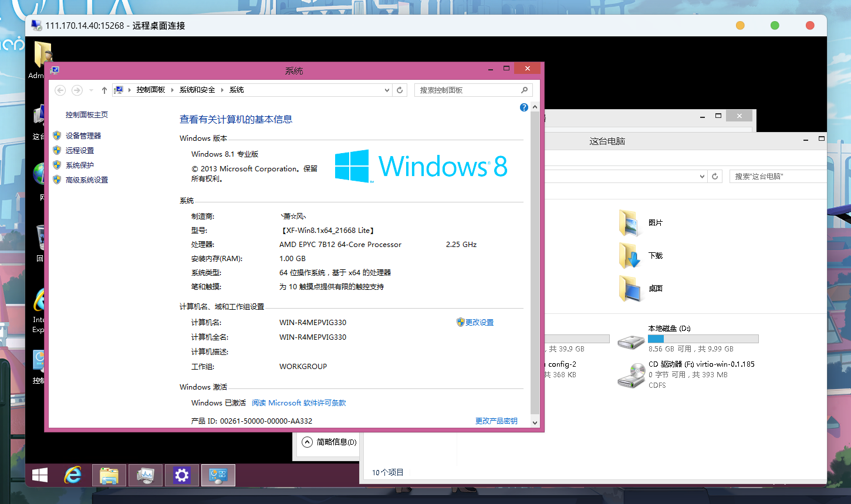Open 设备管理器 from the left sidebar
This screenshot has width=851, height=504.
tap(83, 136)
